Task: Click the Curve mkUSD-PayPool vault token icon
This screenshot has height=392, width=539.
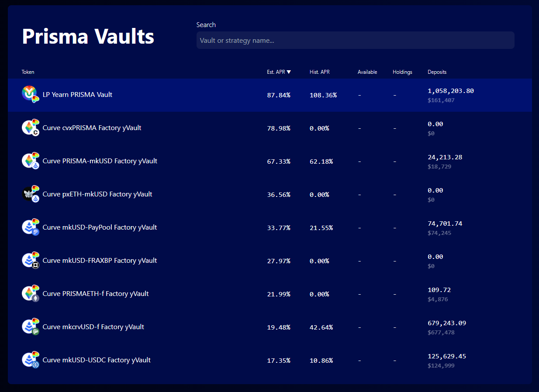Action: (x=30, y=227)
